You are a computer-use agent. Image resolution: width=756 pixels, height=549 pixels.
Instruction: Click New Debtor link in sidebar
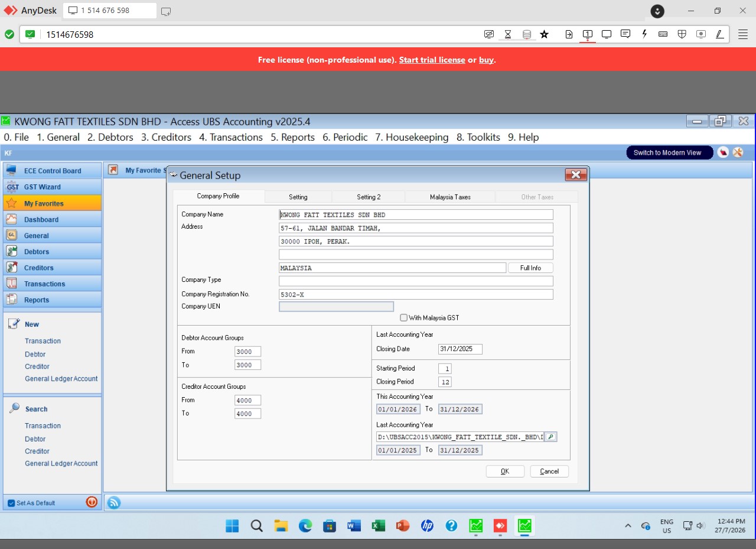[x=35, y=354]
